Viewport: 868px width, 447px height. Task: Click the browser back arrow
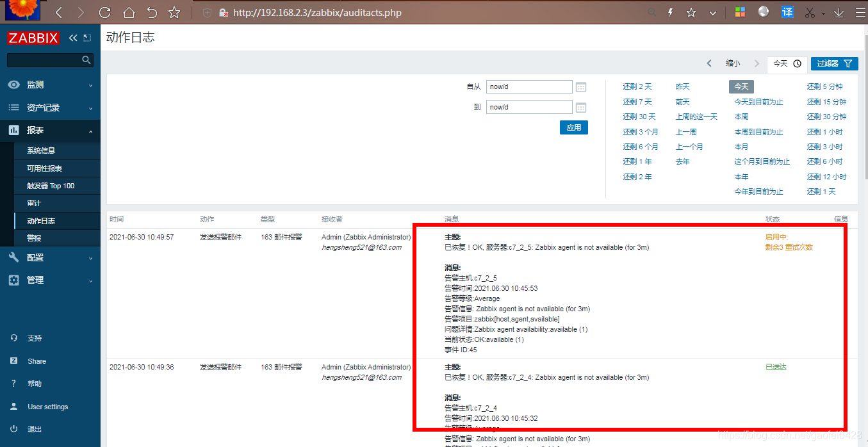pos(59,12)
